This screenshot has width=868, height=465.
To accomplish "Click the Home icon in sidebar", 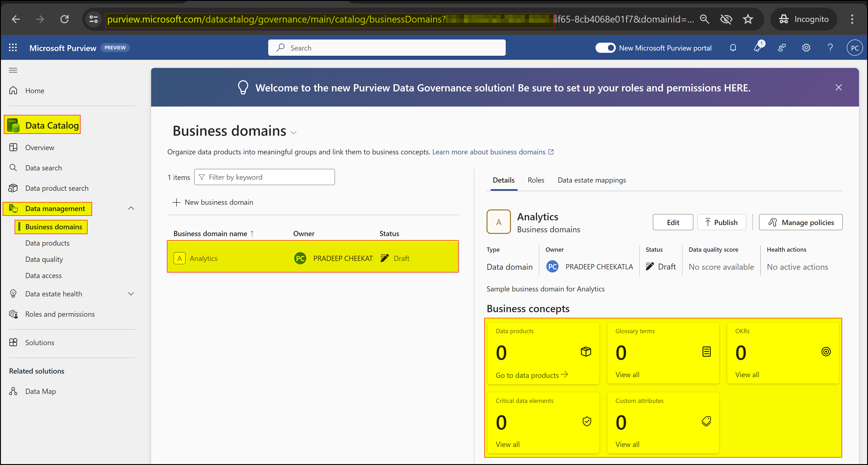I will tap(13, 90).
